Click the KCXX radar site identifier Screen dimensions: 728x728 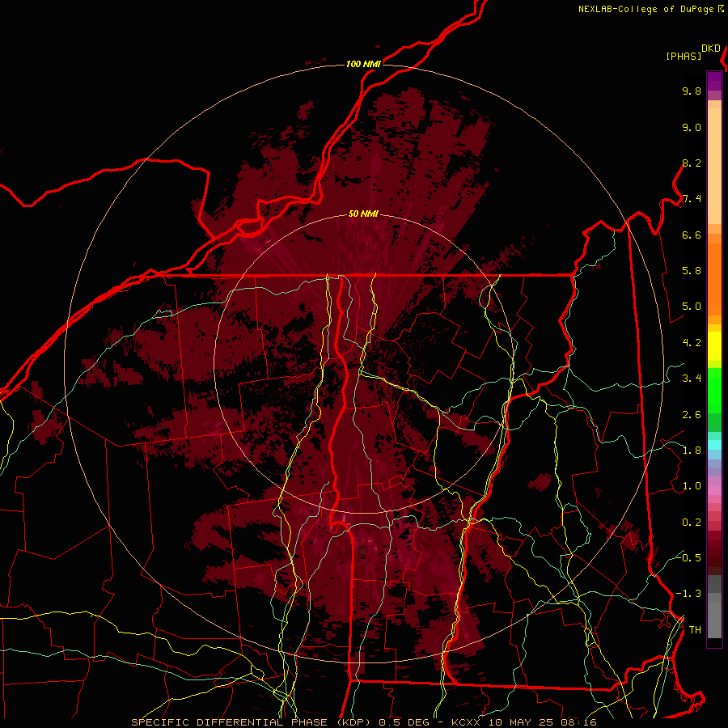coord(467,722)
